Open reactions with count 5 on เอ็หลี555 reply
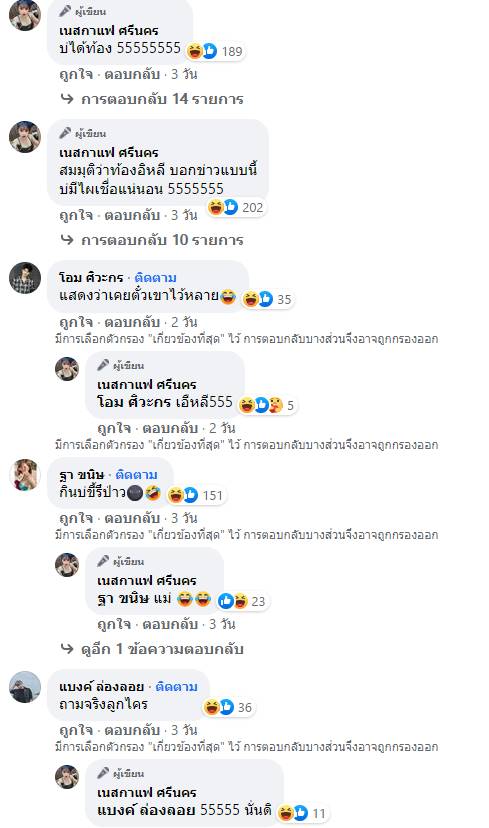This screenshot has height=828, width=489. 267,405
